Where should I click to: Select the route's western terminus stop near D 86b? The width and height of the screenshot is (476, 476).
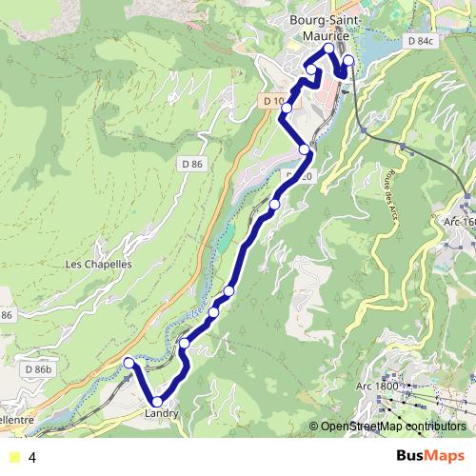[129, 363]
